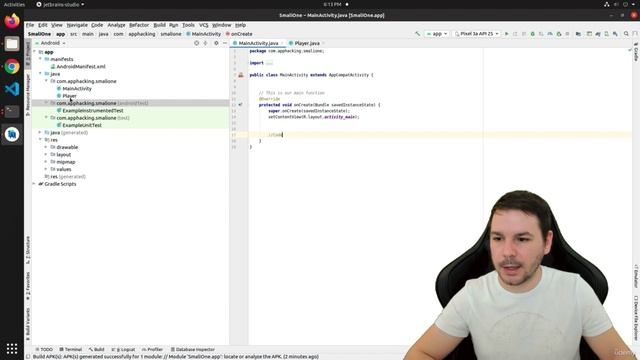This screenshot has height=360, width=640.
Task: Run the app with green play button
Action: [x=507, y=34]
